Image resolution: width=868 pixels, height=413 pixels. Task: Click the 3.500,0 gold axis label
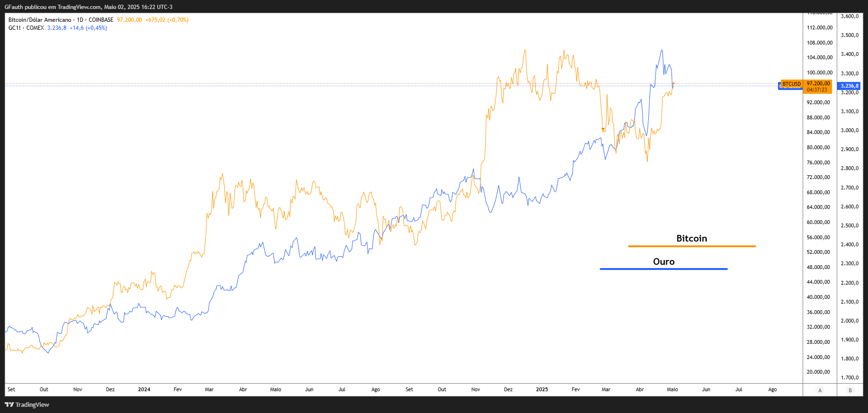click(x=850, y=35)
